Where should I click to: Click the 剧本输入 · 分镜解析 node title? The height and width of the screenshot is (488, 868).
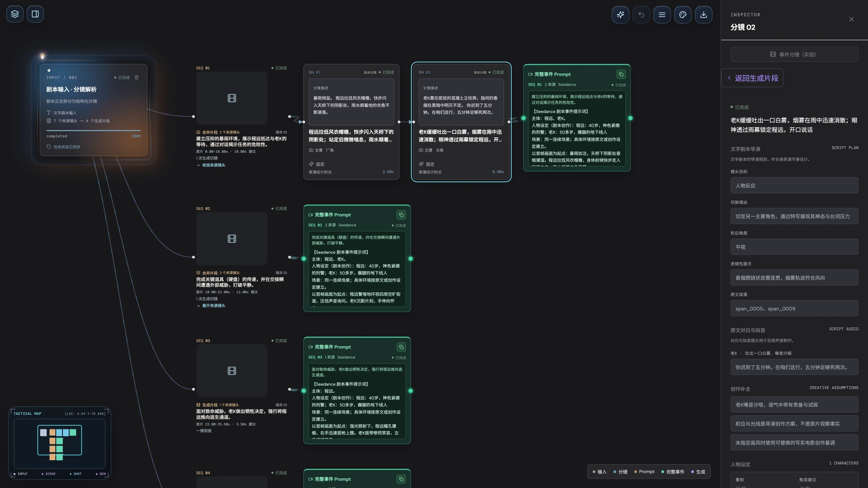(71, 89)
